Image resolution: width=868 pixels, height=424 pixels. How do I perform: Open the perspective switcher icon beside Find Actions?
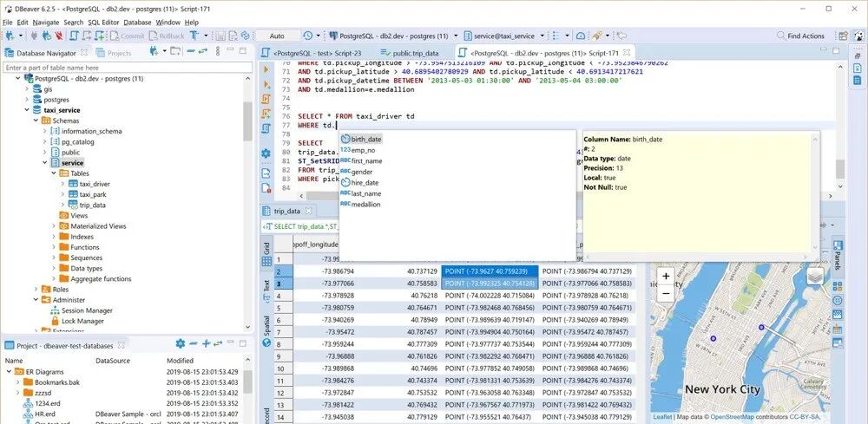coord(843,36)
